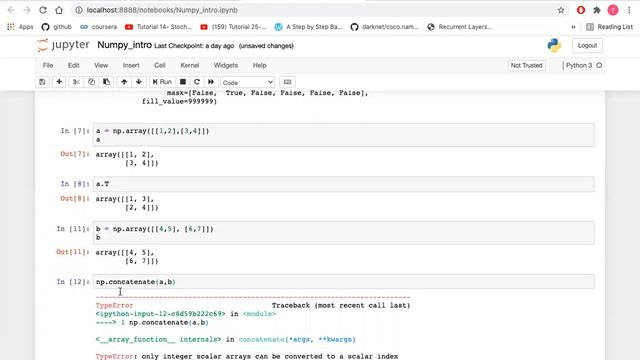This screenshot has height=360, width=640.
Task: Click the Python 3 kernel indicator
Action: point(584,65)
